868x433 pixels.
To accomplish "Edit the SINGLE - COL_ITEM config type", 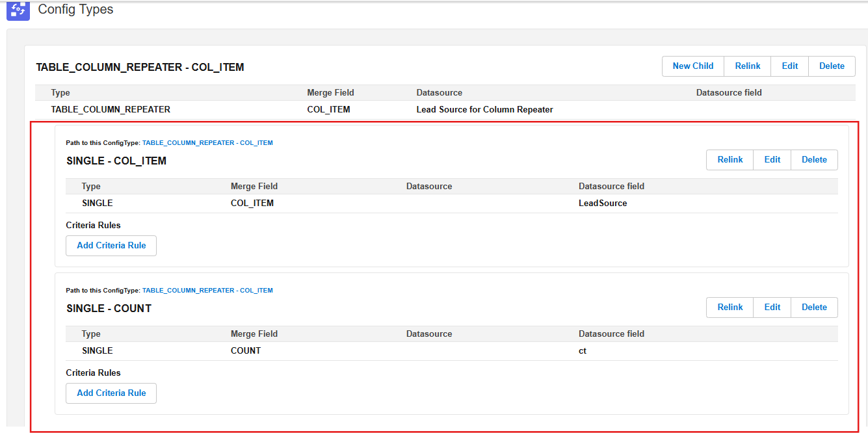I will point(772,160).
